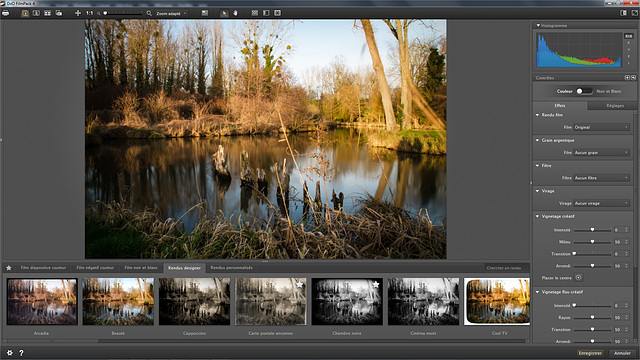Adjust Vignetage créatif Milieu slider
This screenshot has height=360, width=640.
[x=592, y=242]
